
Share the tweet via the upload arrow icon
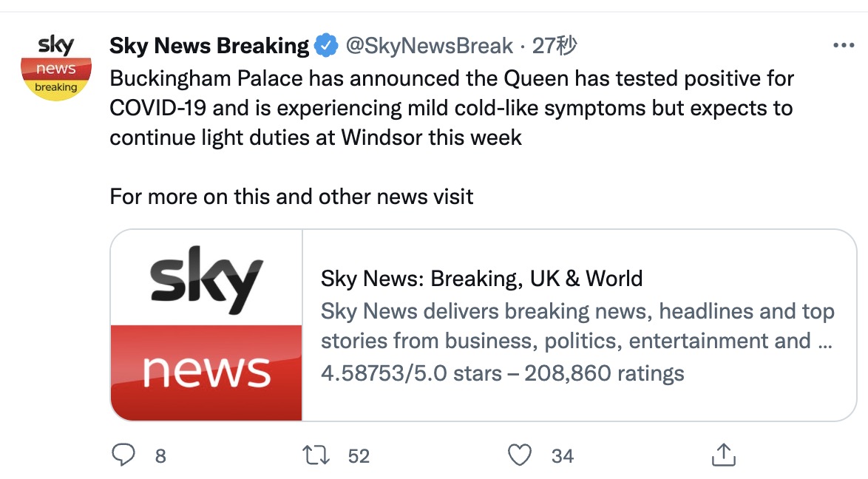(x=722, y=455)
